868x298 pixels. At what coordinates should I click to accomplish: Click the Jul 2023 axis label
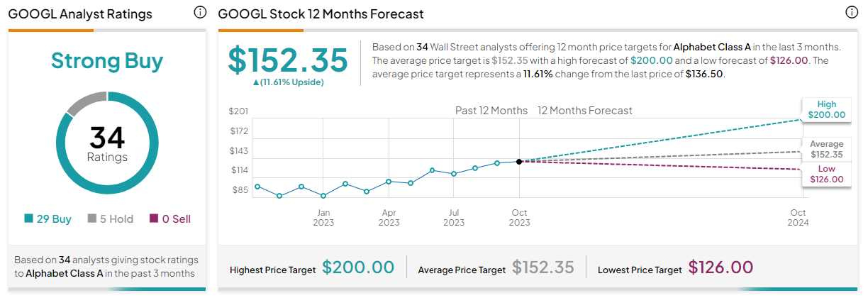click(x=454, y=217)
